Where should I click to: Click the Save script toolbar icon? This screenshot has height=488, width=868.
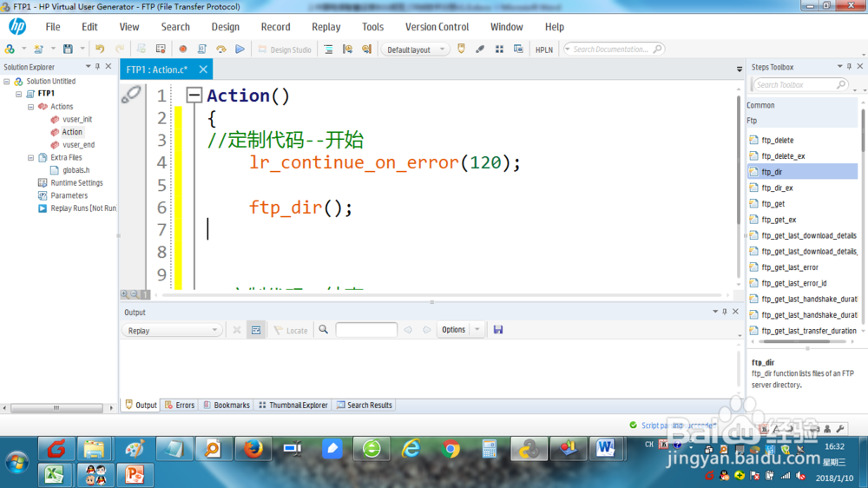click(x=68, y=49)
